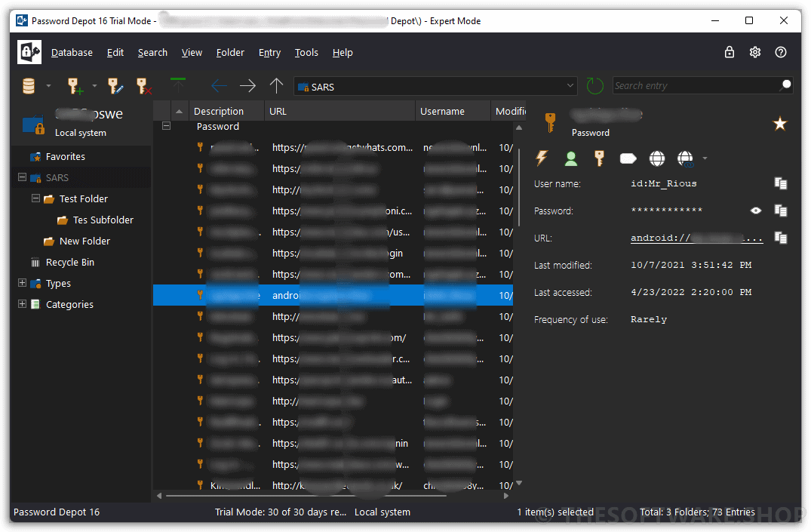811x532 pixels.
Task: Sort entries by the Modified column
Action: pyautogui.click(x=509, y=111)
